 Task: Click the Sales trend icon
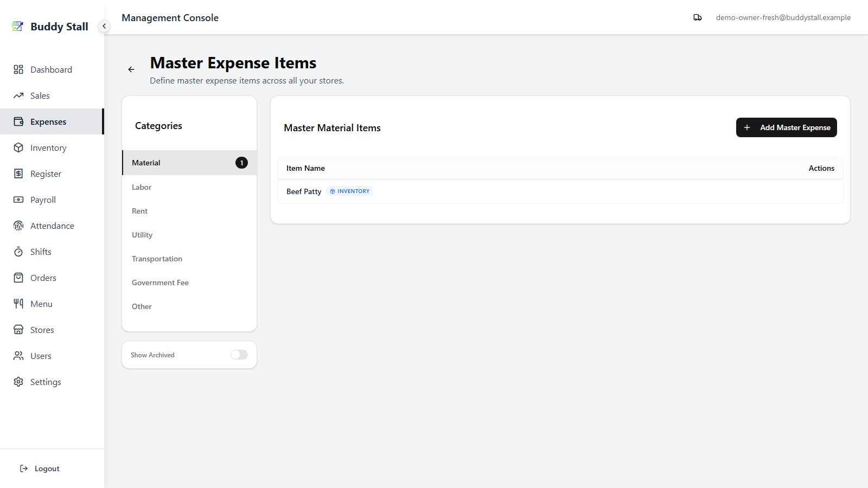point(18,95)
